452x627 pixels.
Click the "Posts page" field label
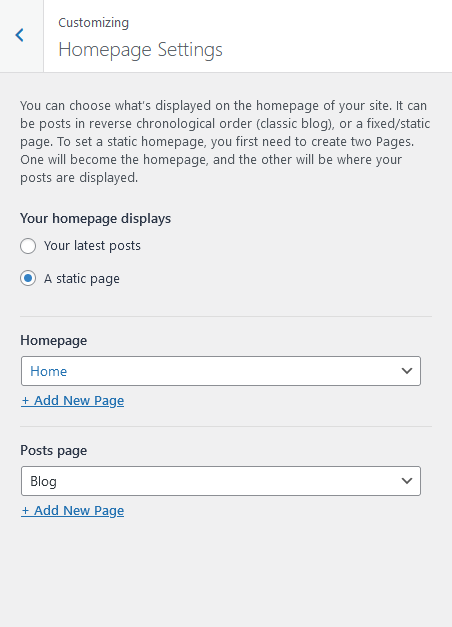click(x=54, y=451)
